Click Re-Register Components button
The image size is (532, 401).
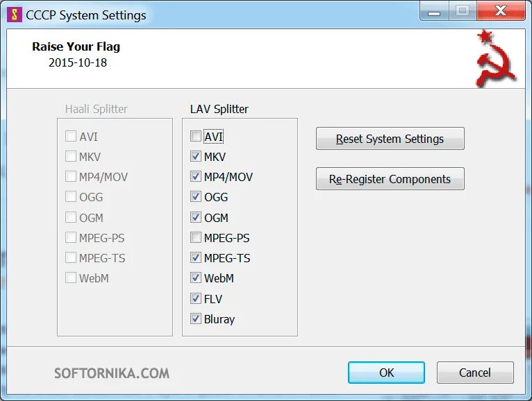(390, 178)
